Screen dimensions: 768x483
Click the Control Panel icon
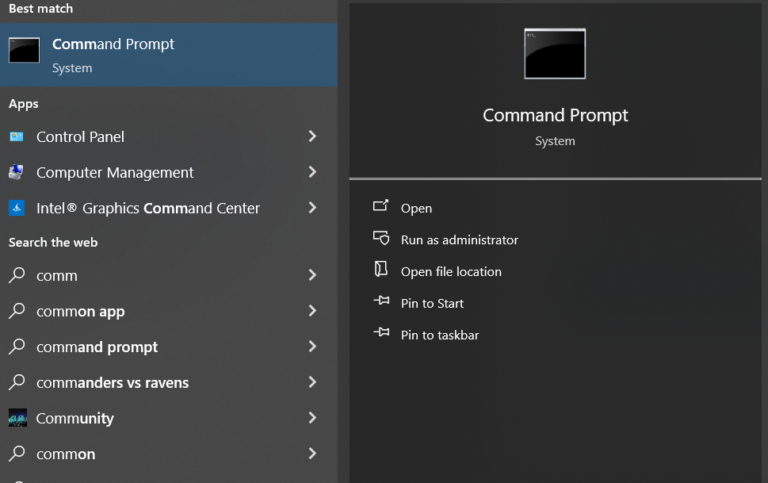(x=17, y=136)
